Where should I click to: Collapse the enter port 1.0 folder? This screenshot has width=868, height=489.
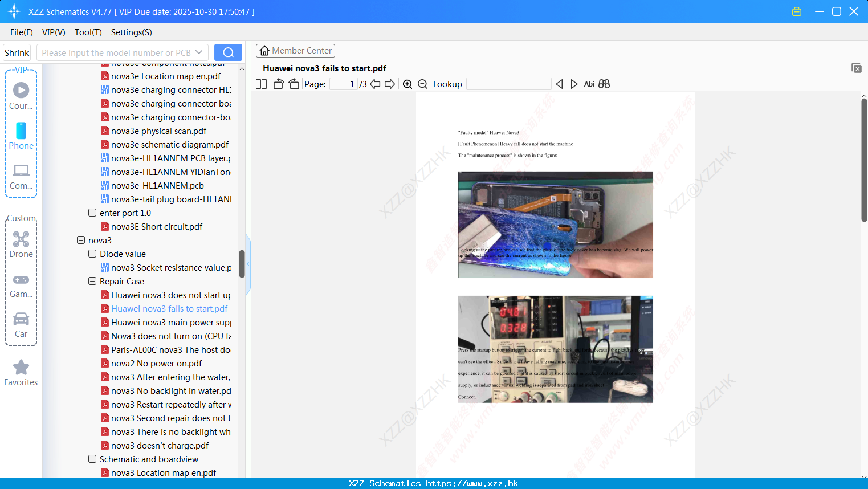[92, 213]
